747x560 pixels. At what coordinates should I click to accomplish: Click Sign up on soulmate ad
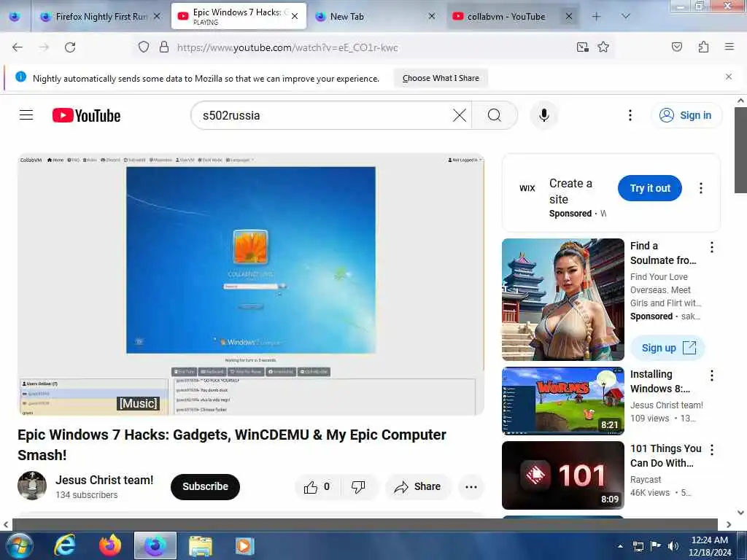[x=668, y=348]
